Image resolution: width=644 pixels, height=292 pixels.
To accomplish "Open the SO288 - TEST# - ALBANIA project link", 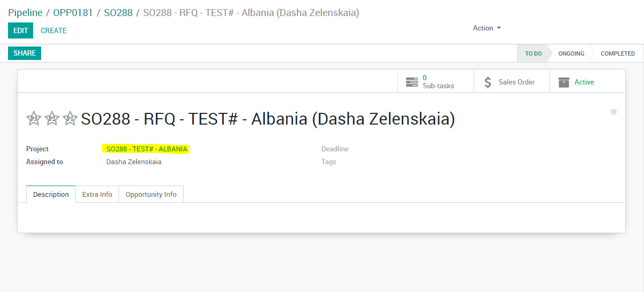I will point(147,149).
